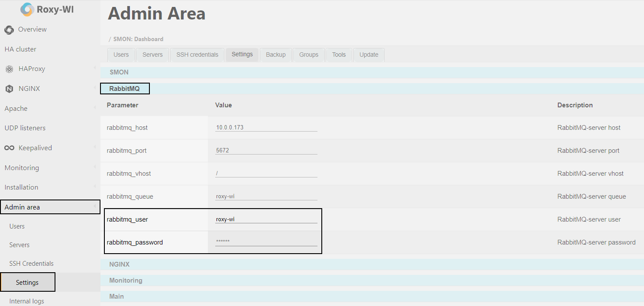
Task: Open the SSH credentials tab
Action: (197, 55)
